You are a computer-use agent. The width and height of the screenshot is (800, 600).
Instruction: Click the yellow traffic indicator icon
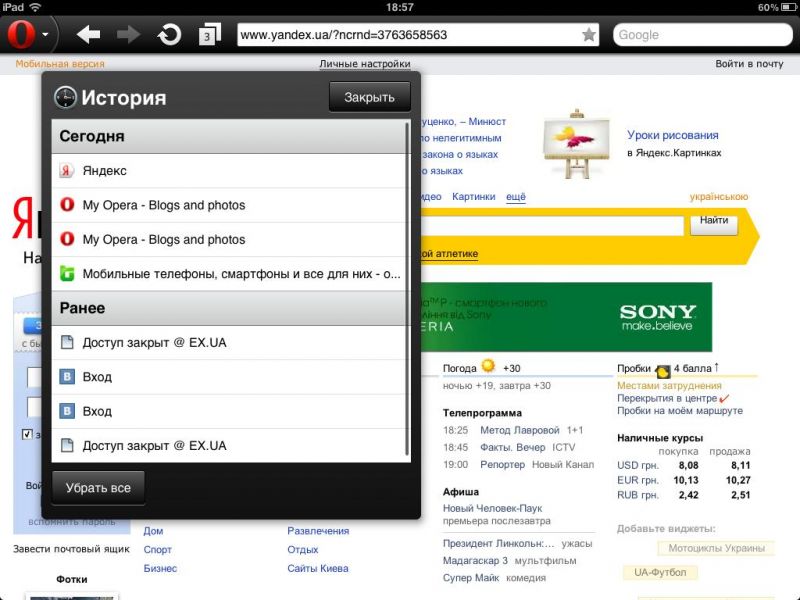pos(662,369)
